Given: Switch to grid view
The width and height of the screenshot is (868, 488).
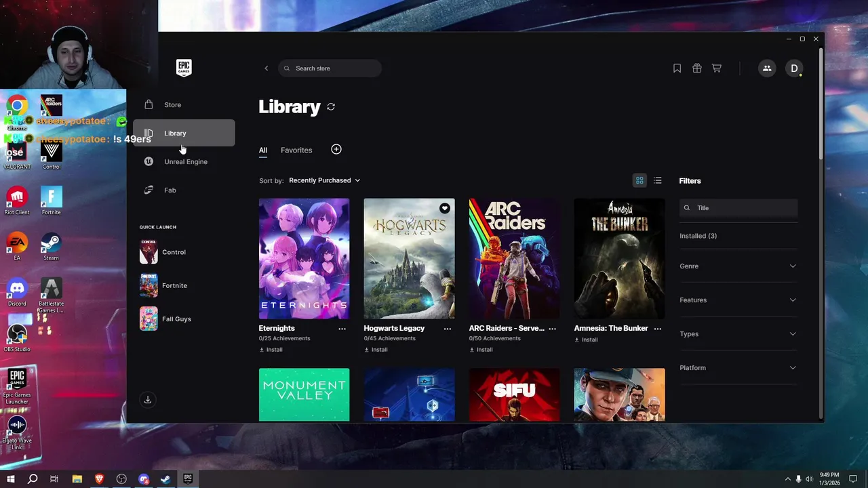Looking at the screenshot, I should [639, 180].
